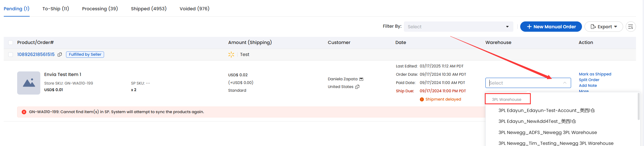The height and width of the screenshot is (146, 644).
Task: Check the select-all orders checkbox
Action: point(11,43)
